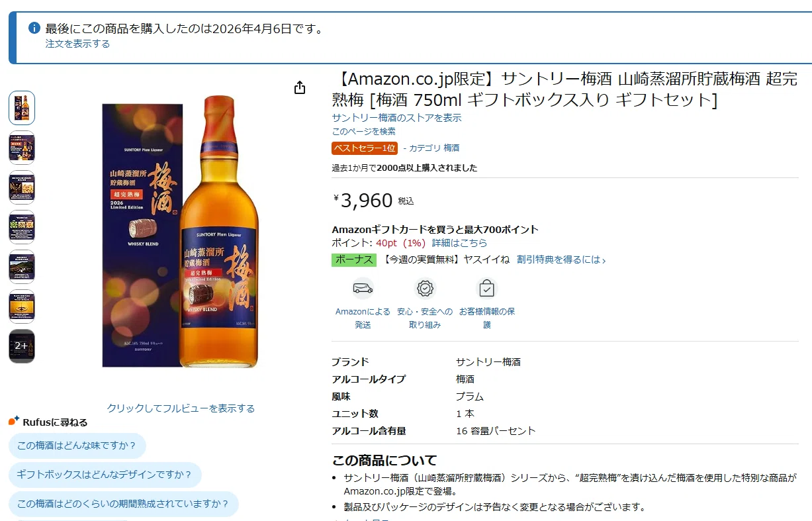The width and height of the screenshot is (812, 521).
Task: Click お客様情報の保護 label
Action: point(487,318)
